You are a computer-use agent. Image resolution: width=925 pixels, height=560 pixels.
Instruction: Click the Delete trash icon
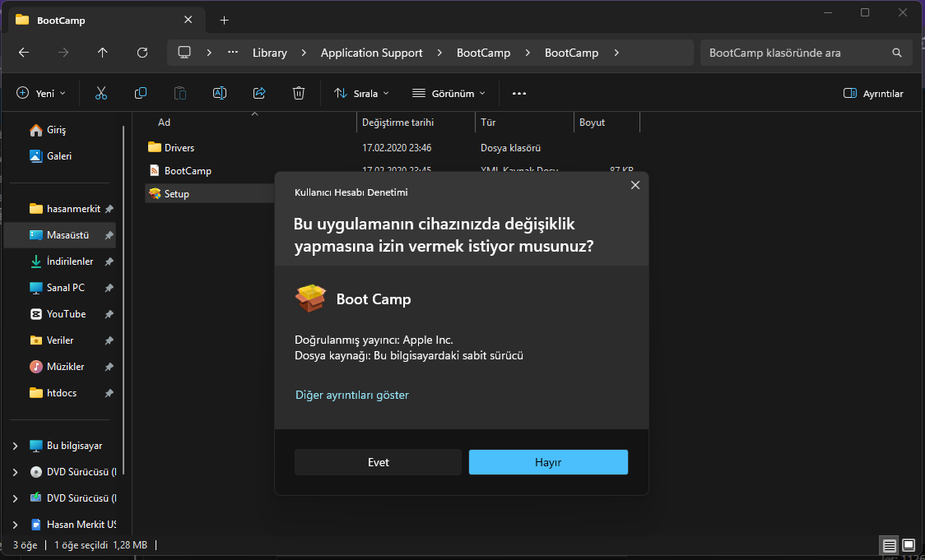coord(299,93)
